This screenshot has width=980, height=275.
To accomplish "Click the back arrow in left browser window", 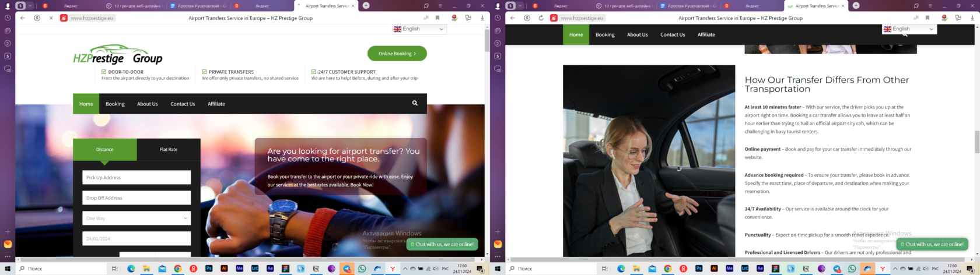I will tap(23, 18).
